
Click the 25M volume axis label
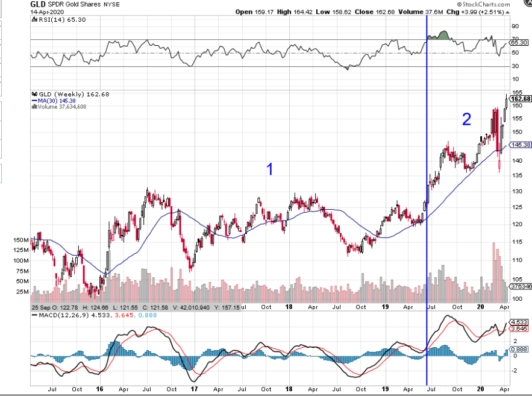(x=22, y=292)
